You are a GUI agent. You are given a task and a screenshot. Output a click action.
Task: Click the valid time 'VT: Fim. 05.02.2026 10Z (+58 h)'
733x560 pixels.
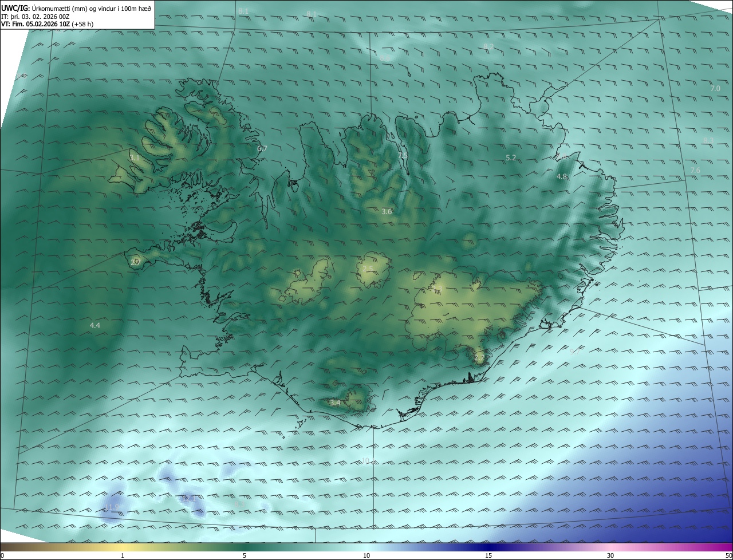click(x=47, y=24)
